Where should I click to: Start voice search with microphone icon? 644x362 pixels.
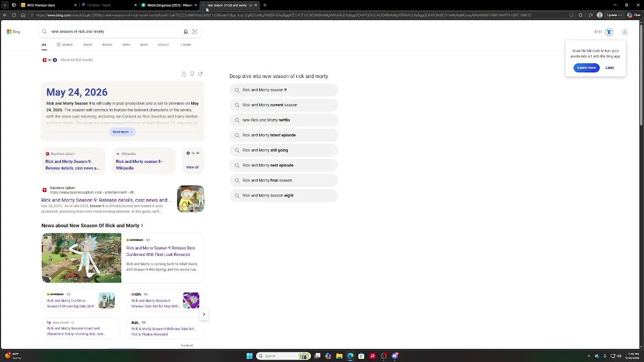click(186, 32)
